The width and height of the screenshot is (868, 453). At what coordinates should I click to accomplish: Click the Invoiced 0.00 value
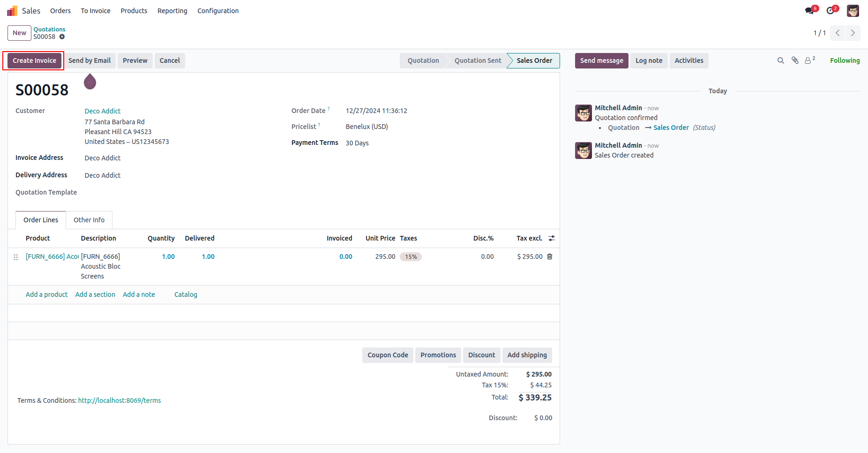pyautogui.click(x=346, y=257)
